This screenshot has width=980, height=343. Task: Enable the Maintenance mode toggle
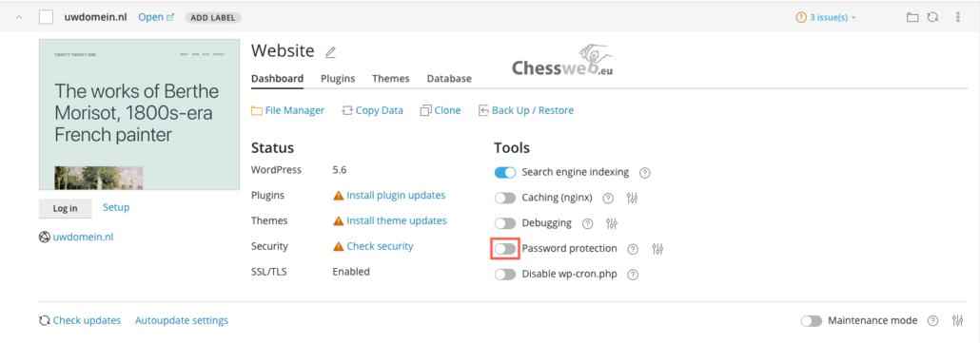812,320
